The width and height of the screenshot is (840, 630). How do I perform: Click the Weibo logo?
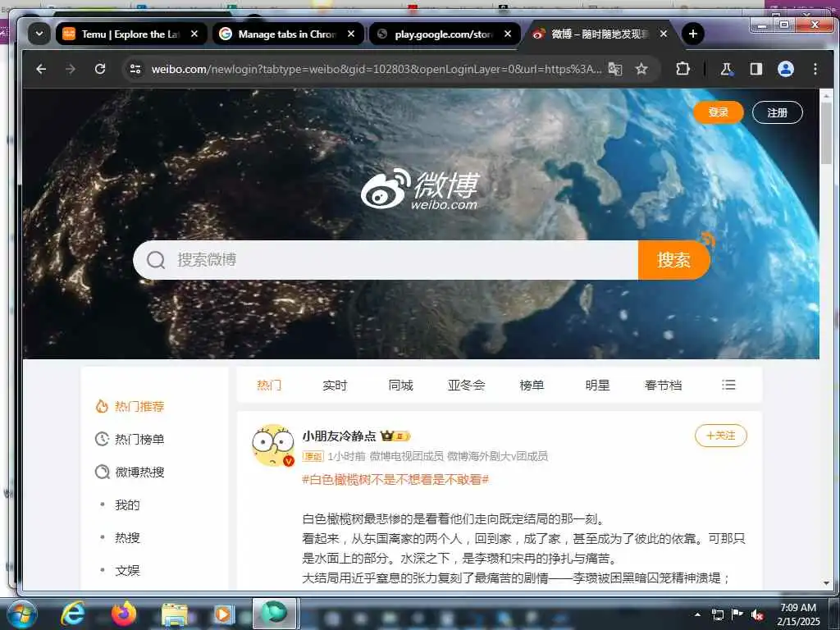(419, 189)
